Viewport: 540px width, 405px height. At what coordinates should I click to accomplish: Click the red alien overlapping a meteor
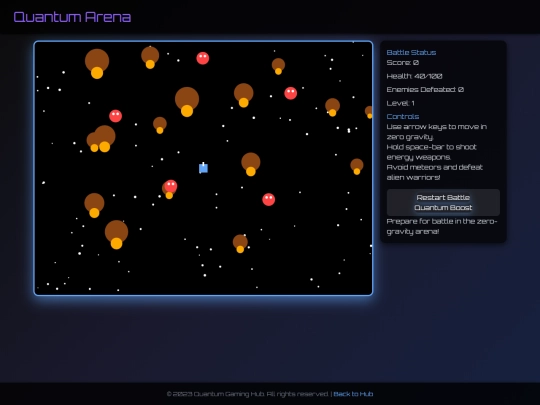coord(170,186)
